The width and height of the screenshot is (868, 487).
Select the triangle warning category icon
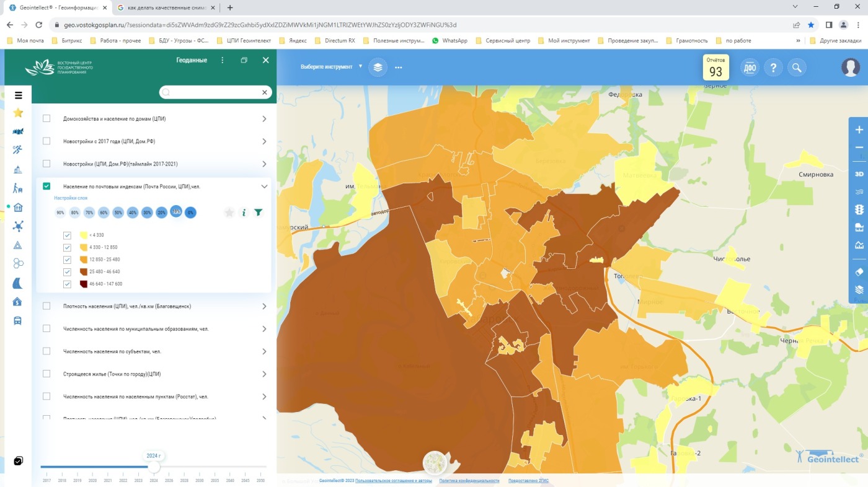(18, 245)
